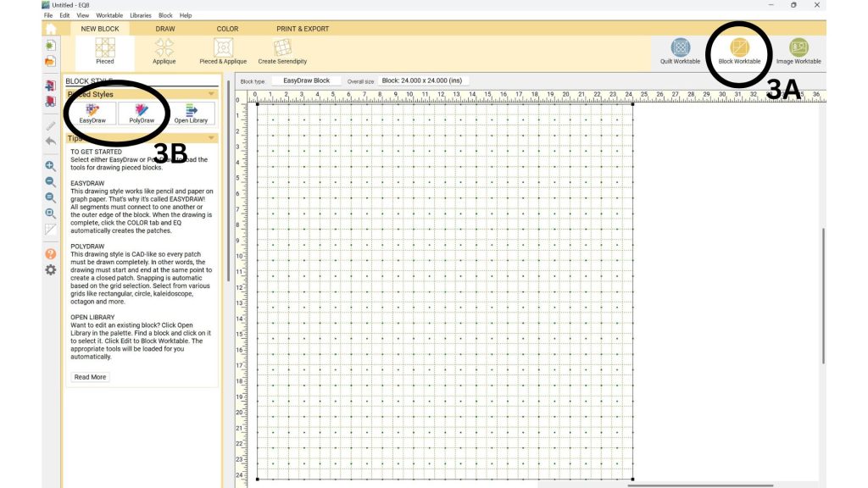Select the Pieced block style
The width and height of the screenshot is (868, 488).
(104, 49)
